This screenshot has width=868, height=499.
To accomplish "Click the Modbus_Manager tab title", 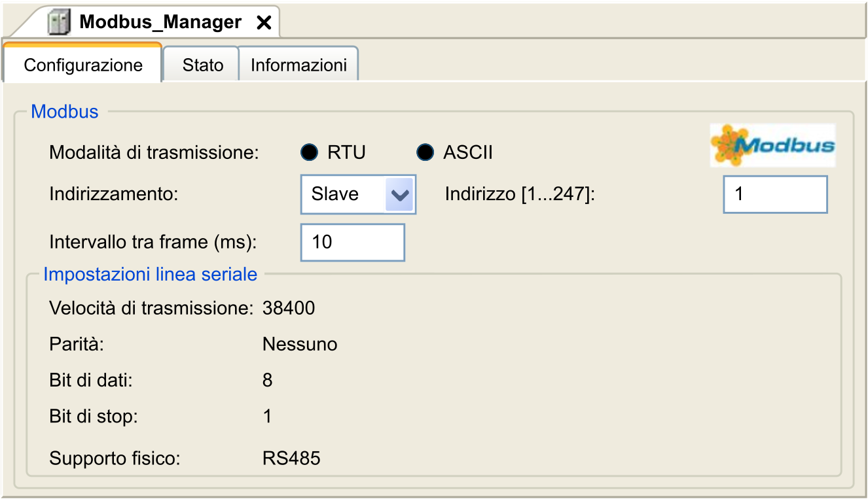I will point(160,23).
